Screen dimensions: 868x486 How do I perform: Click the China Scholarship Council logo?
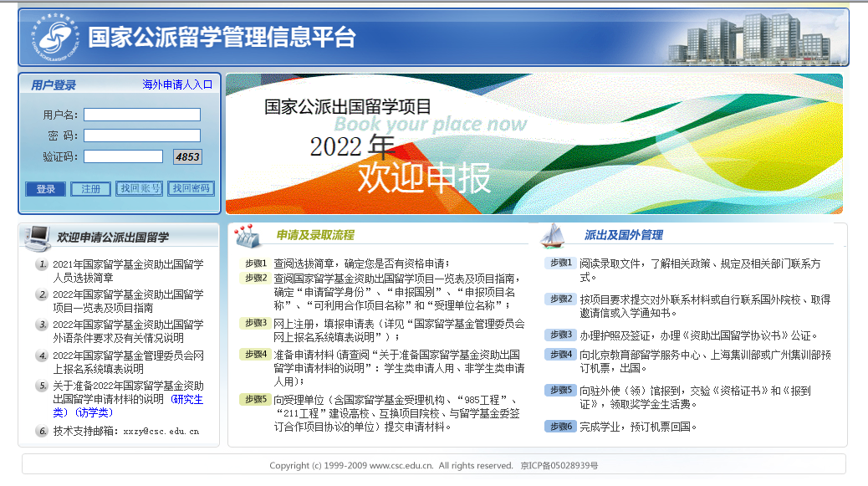point(55,37)
